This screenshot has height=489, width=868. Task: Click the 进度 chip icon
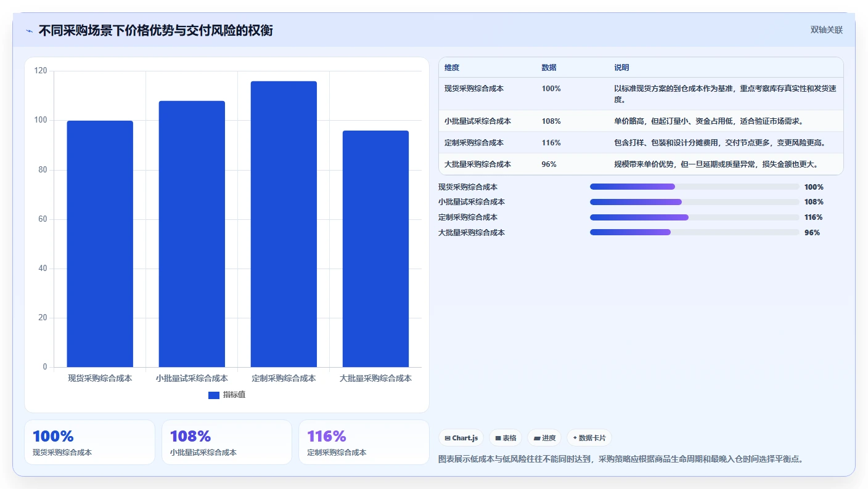pyautogui.click(x=537, y=438)
